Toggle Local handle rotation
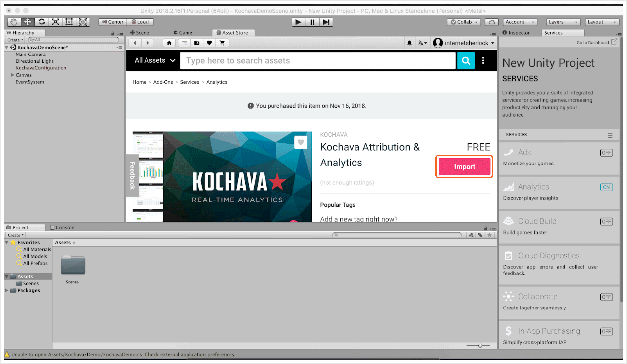627x364 pixels. [x=140, y=22]
